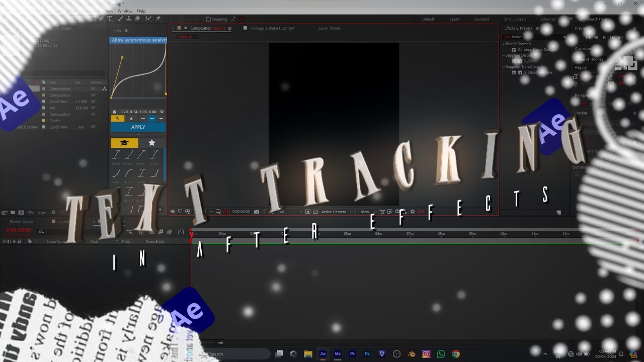
Task: Click the A text-mode button in Flow
Action: click(131, 119)
